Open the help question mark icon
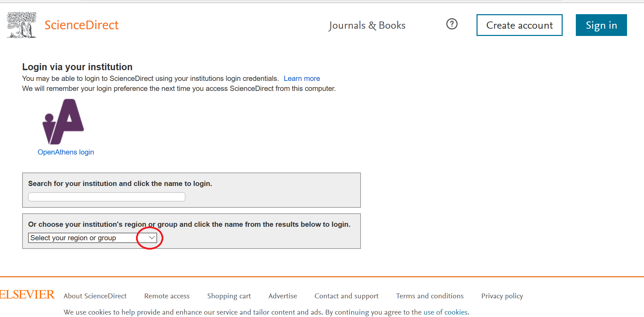 452,24
